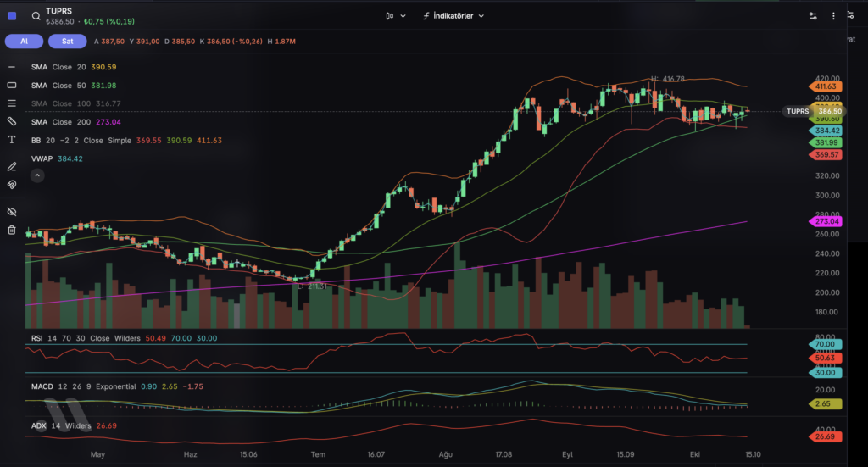The image size is (868, 467).
Task: Click the magenta 273.04 price tag
Action: point(826,221)
